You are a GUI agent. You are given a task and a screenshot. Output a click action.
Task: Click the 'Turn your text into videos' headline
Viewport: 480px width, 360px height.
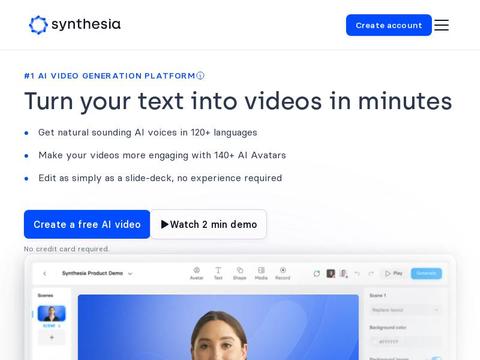coord(238,101)
